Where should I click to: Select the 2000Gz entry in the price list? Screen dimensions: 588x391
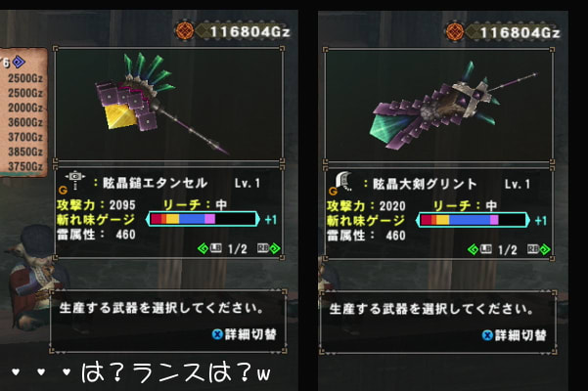click(25, 108)
